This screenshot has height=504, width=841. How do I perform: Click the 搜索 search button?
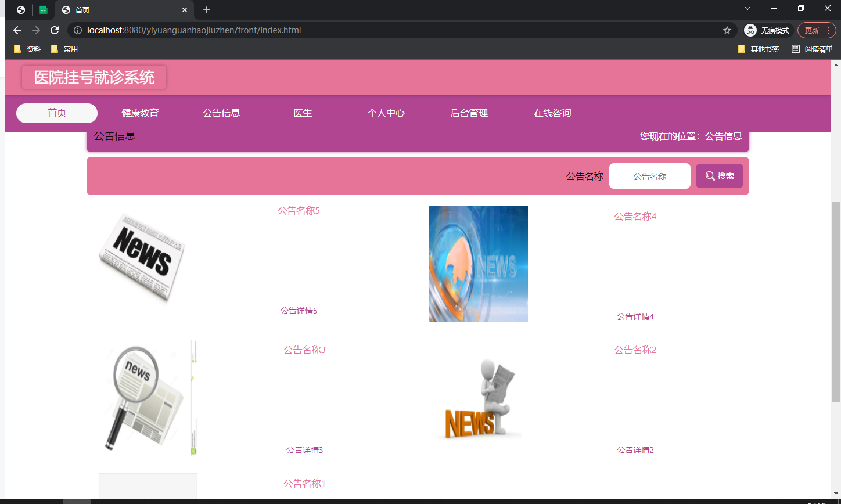coord(720,176)
